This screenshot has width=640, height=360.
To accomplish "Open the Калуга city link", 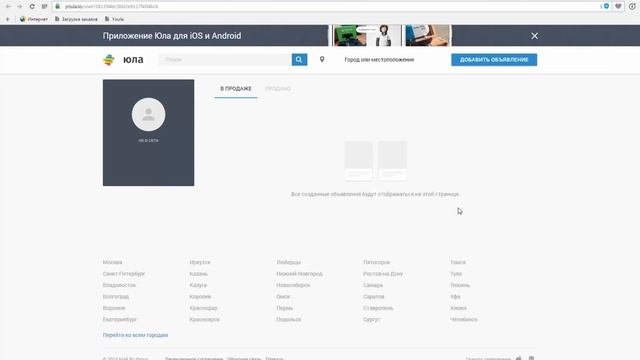I will 198,285.
